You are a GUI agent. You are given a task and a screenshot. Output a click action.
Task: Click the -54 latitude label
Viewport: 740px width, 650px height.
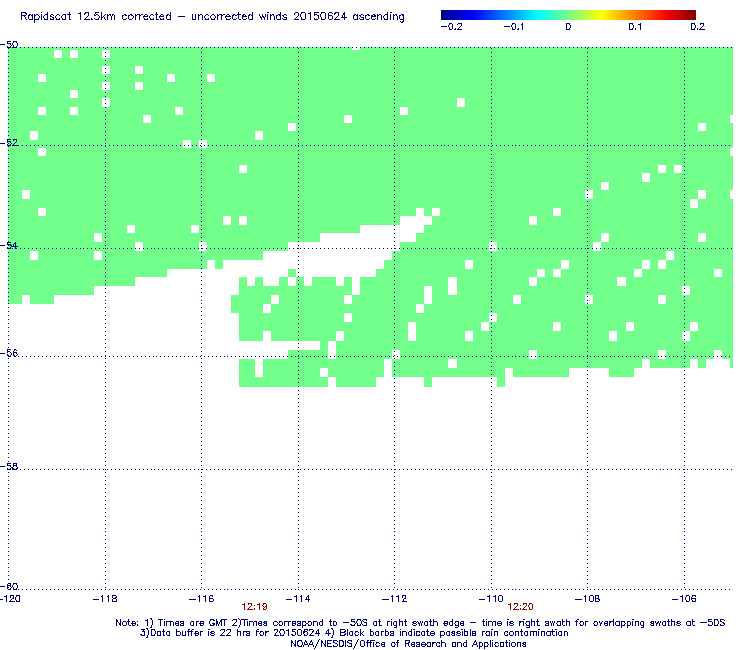[9, 245]
